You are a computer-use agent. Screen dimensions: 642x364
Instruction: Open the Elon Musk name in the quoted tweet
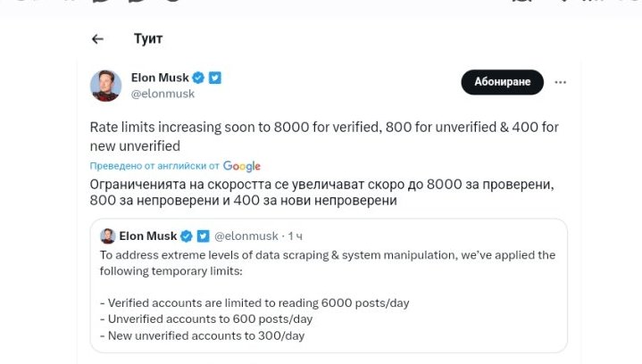pyautogui.click(x=148, y=236)
